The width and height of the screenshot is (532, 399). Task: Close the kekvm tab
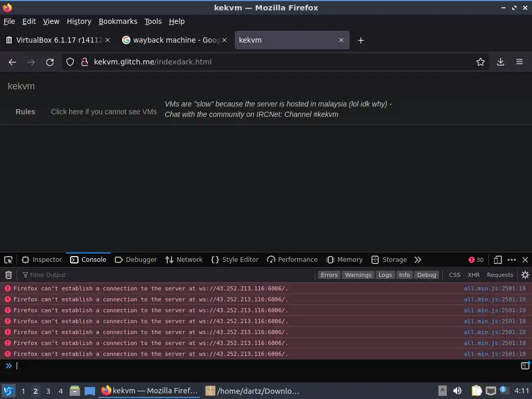point(341,40)
